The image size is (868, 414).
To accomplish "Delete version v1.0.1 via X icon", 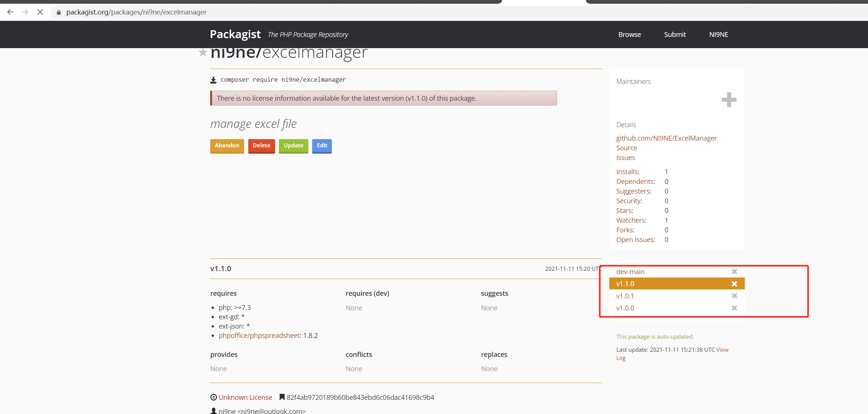I will [734, 296].
